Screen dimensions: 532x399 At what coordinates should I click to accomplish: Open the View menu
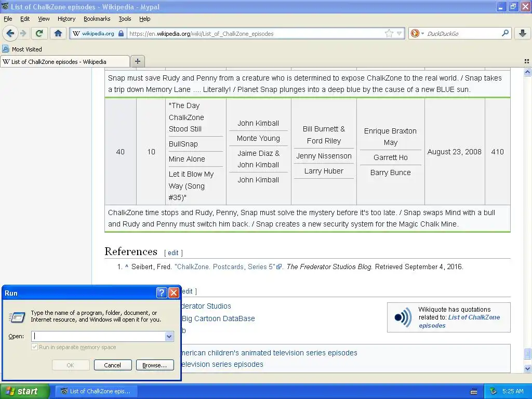coord(44,19)
